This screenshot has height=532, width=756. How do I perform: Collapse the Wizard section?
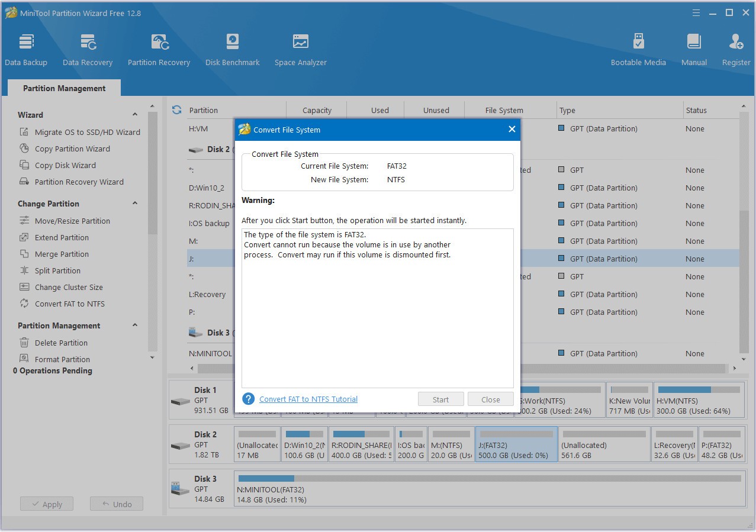(x=135, y=114)
